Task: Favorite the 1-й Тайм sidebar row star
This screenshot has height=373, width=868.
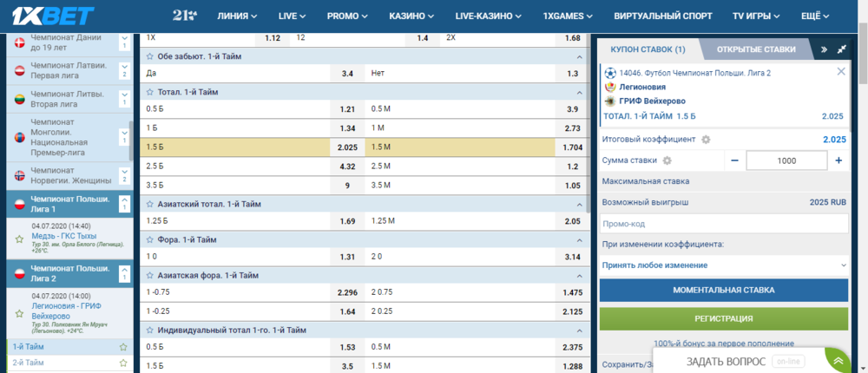Action: [123, 347]
